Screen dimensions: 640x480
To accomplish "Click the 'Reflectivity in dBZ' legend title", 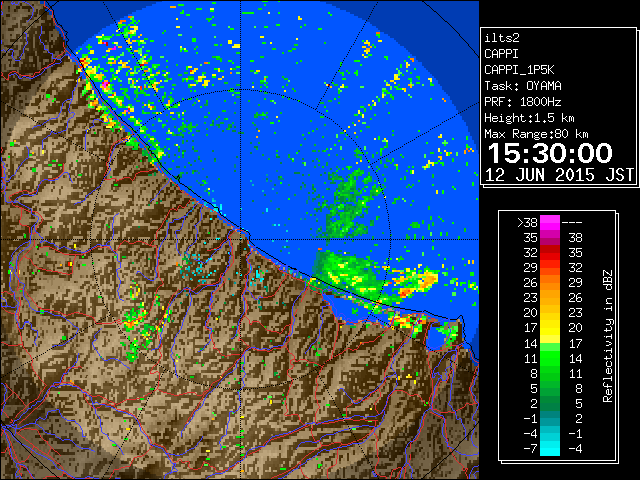I will [x=607, y=336].
